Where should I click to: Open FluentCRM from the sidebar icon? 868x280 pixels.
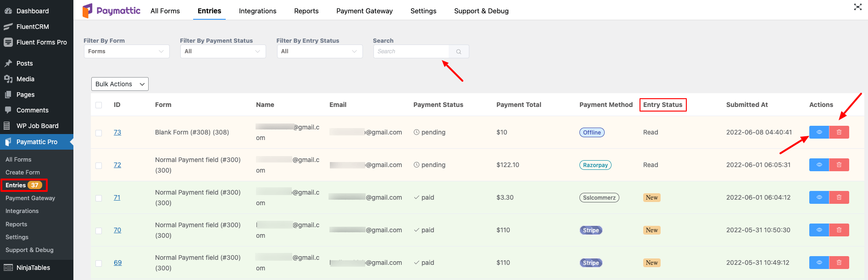[x=8, y=27]
